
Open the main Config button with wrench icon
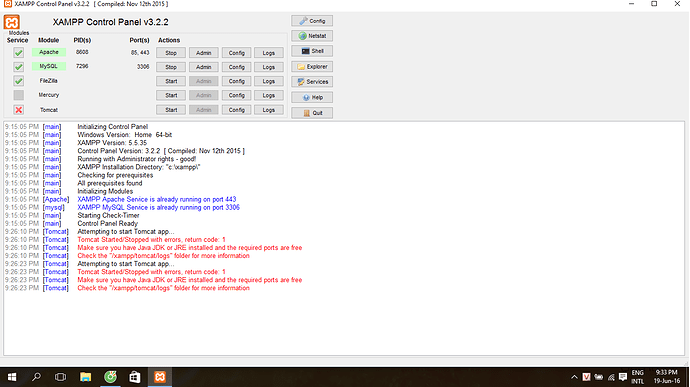point(312,21)
